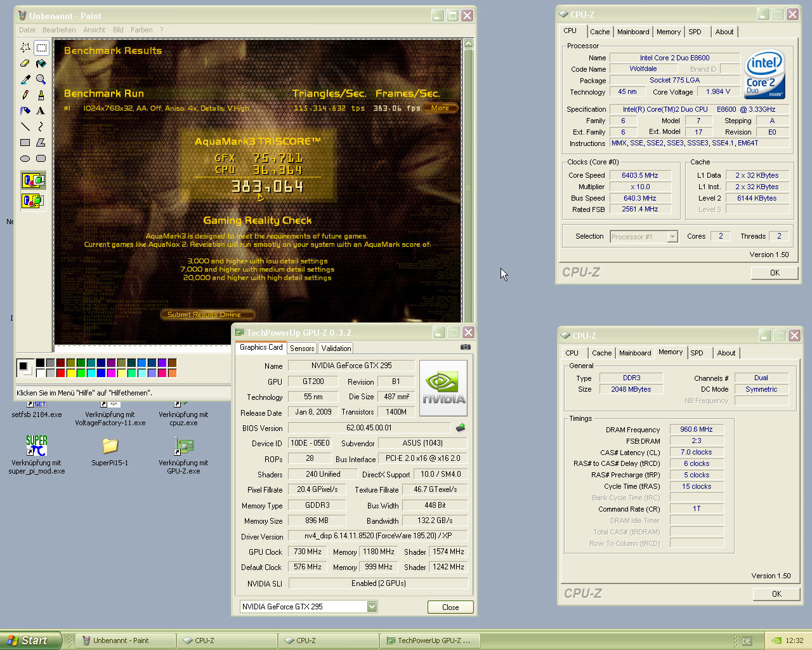Click the BIOS Version field 62.00.45.00.01

[x=369, y=428]
